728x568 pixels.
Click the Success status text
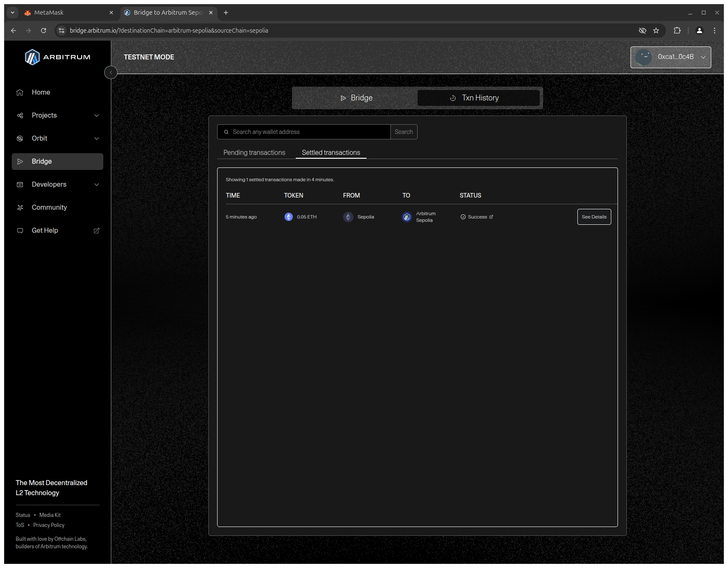click(x=477, y=217)
